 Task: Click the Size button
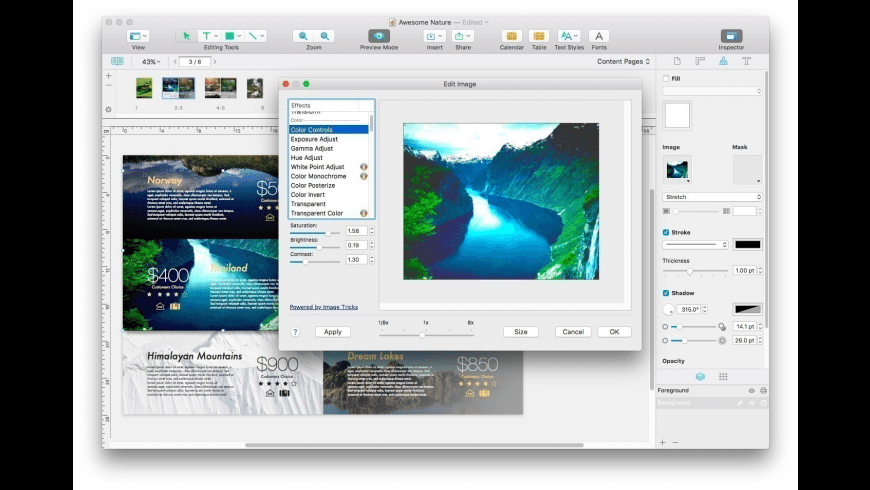click(520, 332)
